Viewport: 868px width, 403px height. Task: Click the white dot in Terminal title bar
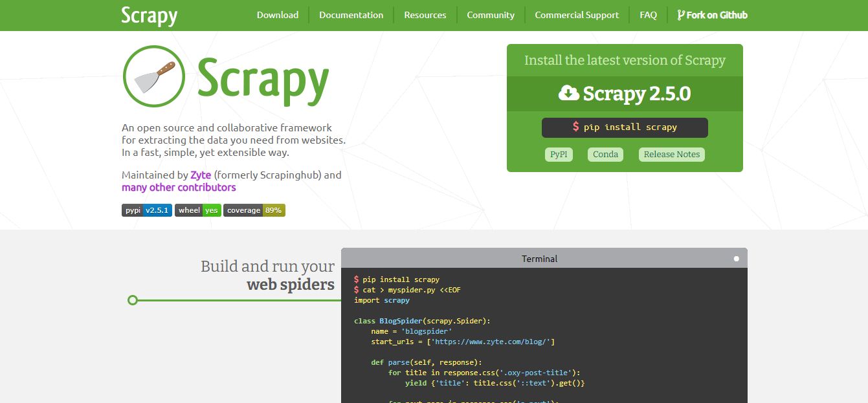click(x=736, y=259)
